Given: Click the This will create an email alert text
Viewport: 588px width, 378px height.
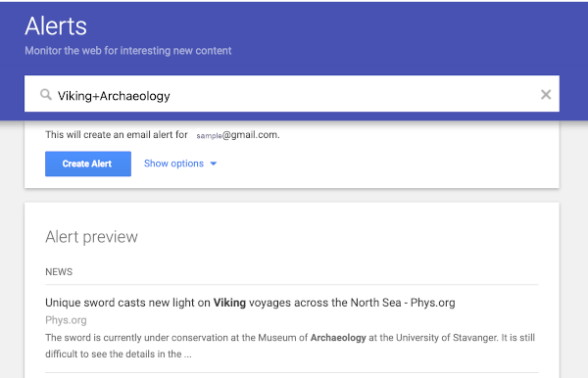Looking at the screenshot, I should pos(117,135).
